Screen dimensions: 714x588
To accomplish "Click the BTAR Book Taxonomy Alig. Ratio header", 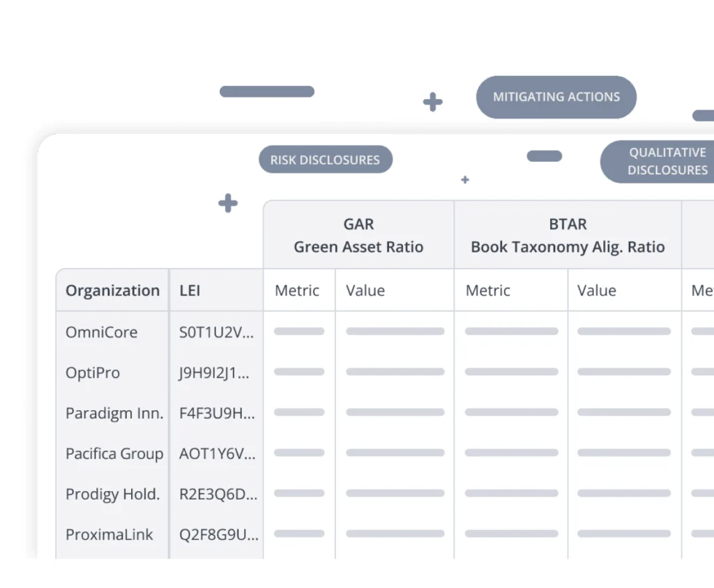I will point(568,235).
